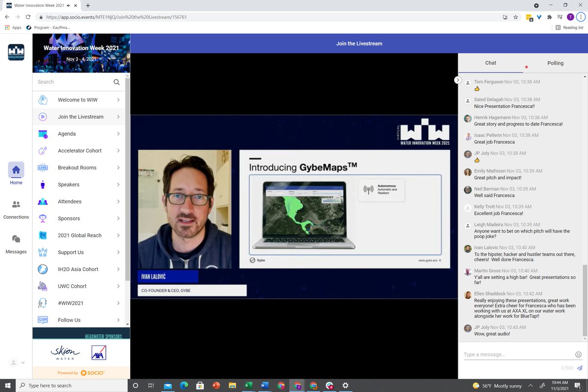Click the chat panel scrollbar
This screenshot has width=588, height=392.
tap(585, 300)
